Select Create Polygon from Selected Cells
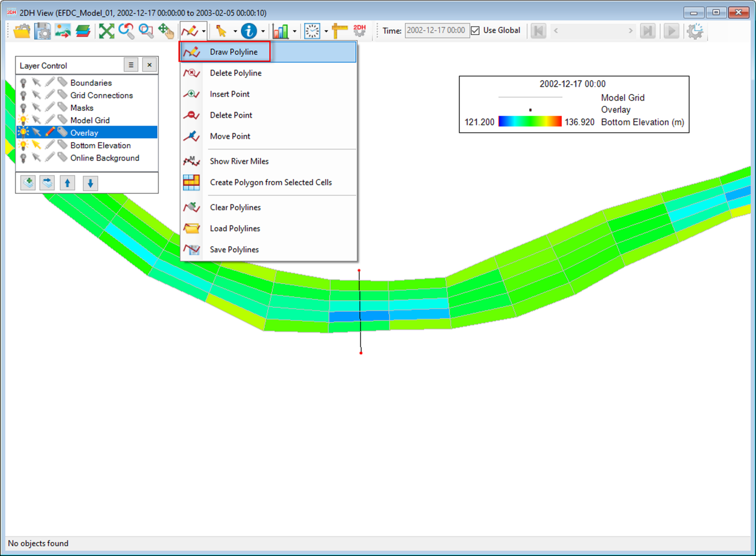756x556 pixels. pos(271,182)
